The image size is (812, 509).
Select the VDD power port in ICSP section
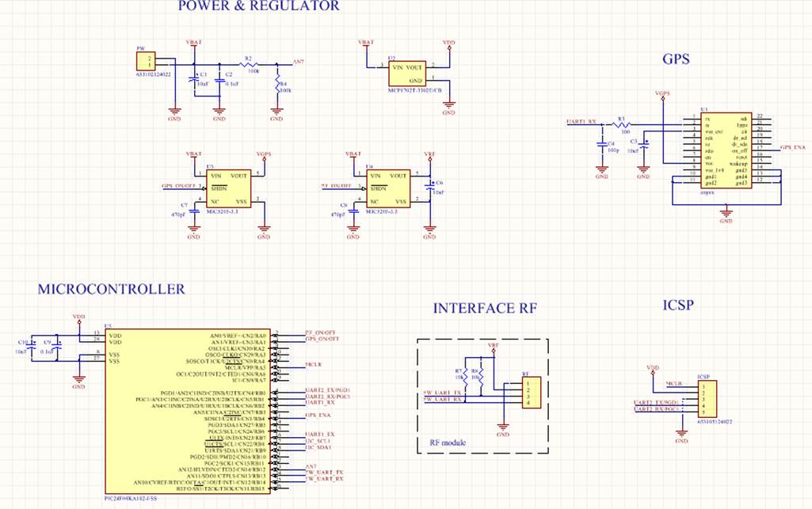[653, 370]
